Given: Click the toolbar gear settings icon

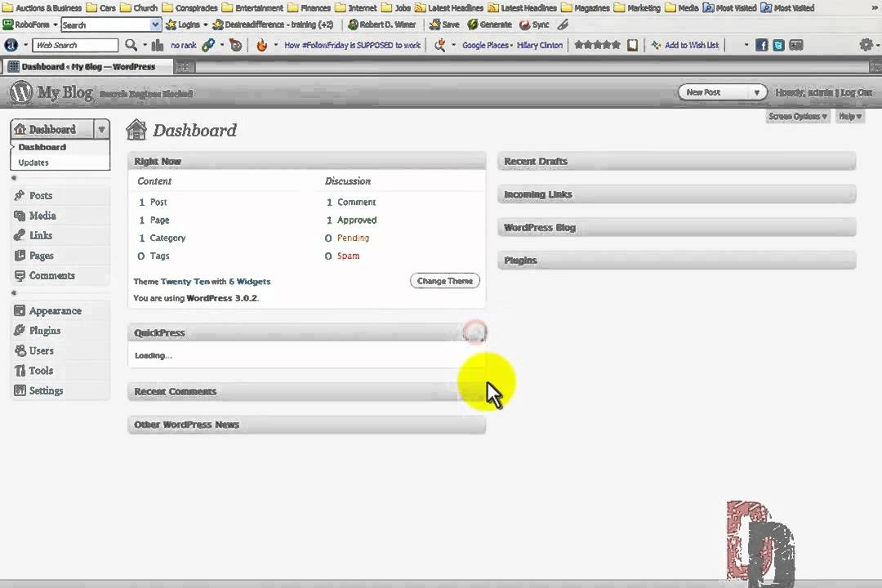Looking at the screenshot, I should click(866, 44).
